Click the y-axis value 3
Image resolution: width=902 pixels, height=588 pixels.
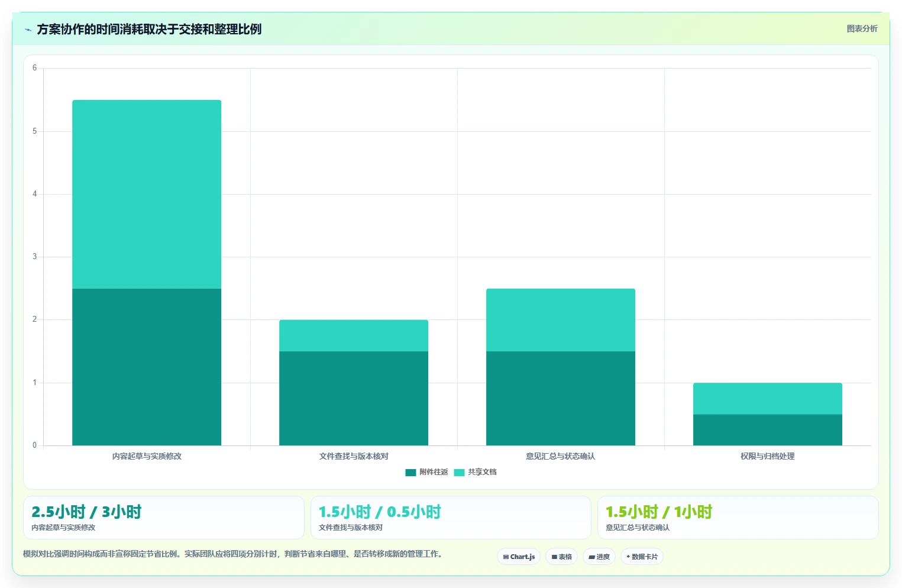tap(34, 257)
